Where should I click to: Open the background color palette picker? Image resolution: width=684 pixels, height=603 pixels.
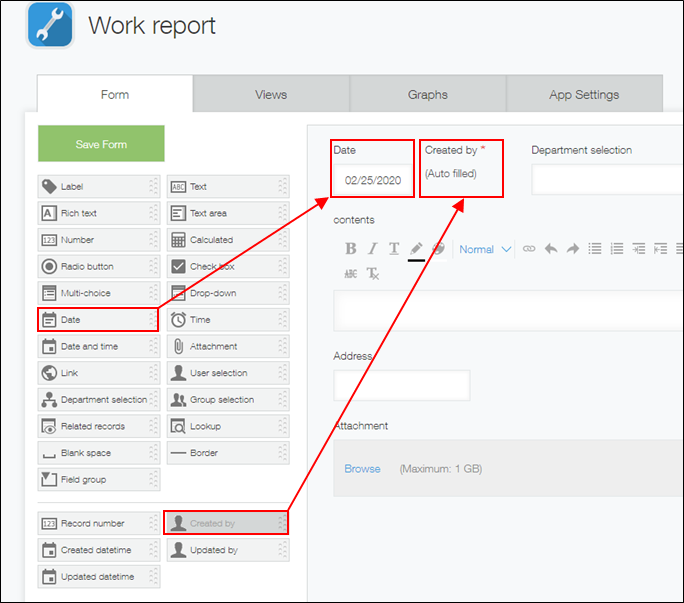click(x=438, y=249)
